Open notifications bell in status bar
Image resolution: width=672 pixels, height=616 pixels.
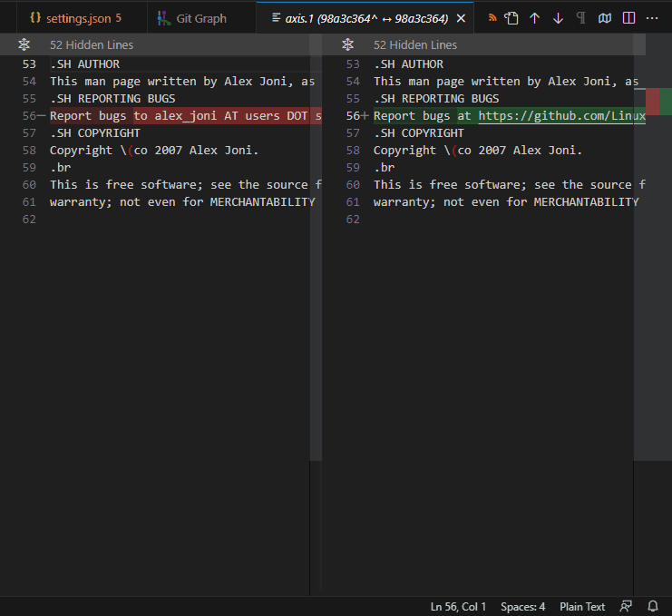click(653, 606)
